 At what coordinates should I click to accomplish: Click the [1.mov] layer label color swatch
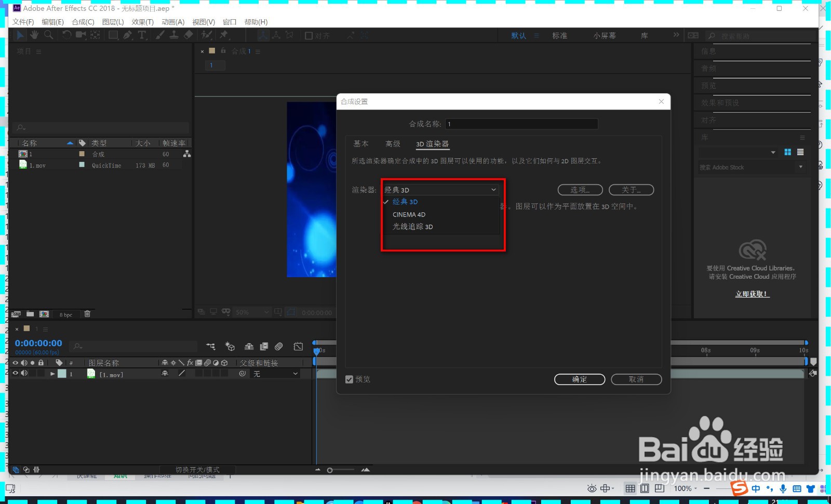click(x=62, y=374)
